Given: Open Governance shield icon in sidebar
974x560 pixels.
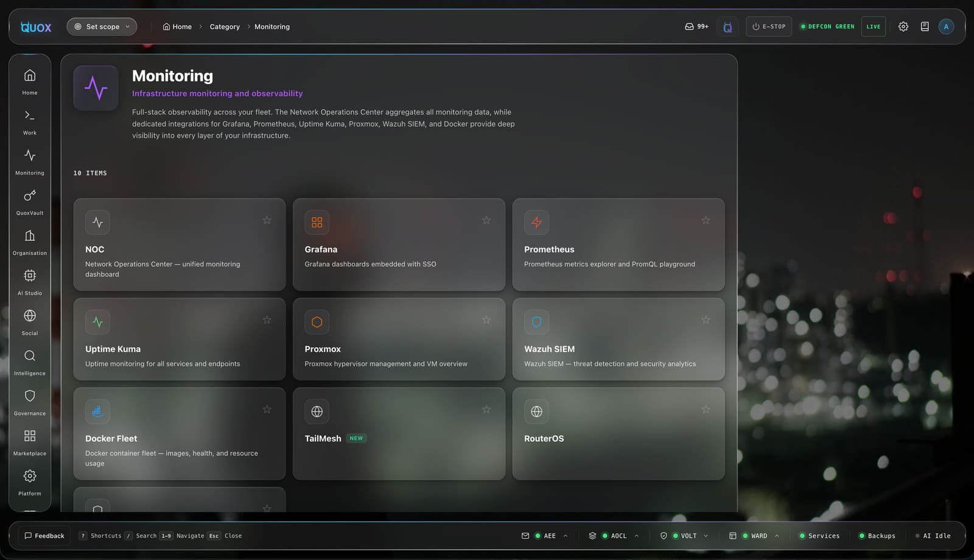Looking at the screenshot, I should (x=30, y=396).
